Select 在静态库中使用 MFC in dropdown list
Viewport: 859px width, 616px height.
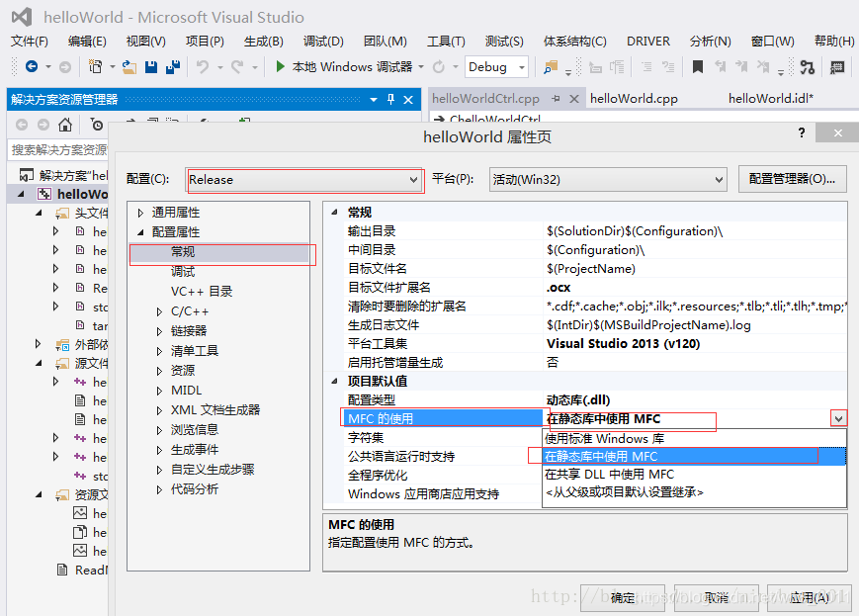[694, 457]
